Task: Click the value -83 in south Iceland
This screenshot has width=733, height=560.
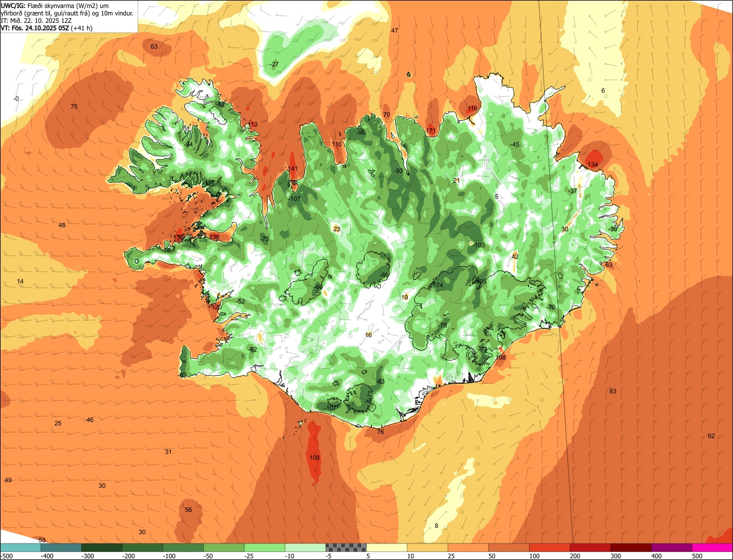Action: (x=380, y=382)
